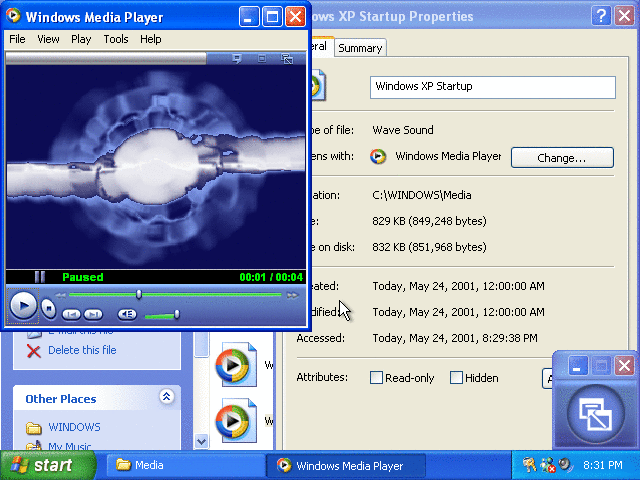The image size is (640, 480).
Task: Open the Tools menu
Action: tap(116, 39)
